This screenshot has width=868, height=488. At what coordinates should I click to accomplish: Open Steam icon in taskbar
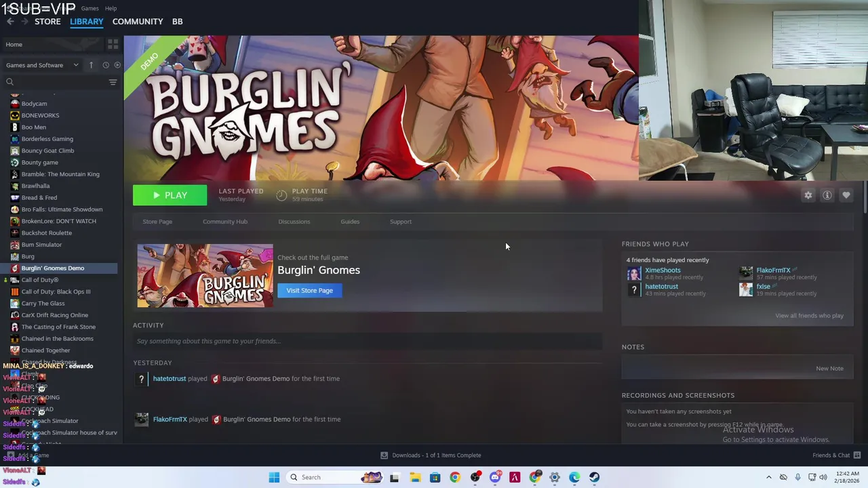click(594, 477)
